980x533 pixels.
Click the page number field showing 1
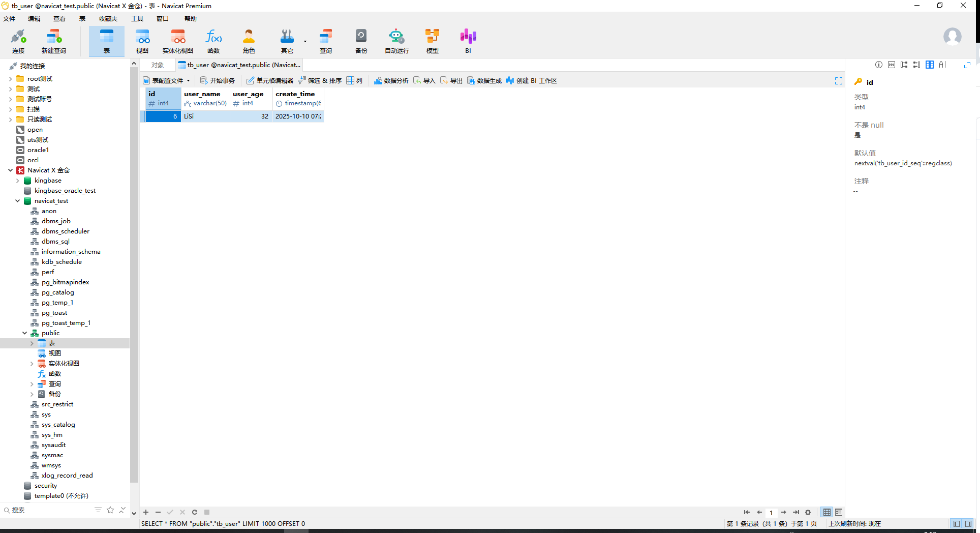click(771, 512)
